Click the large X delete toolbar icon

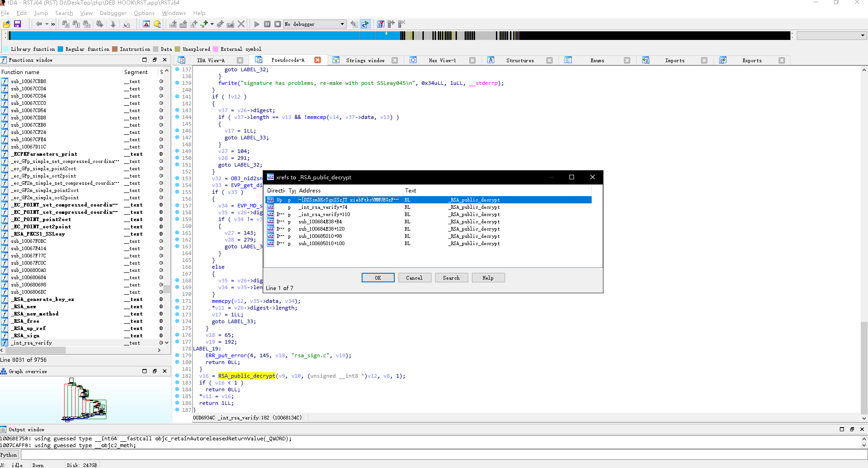tap(241, 24)
